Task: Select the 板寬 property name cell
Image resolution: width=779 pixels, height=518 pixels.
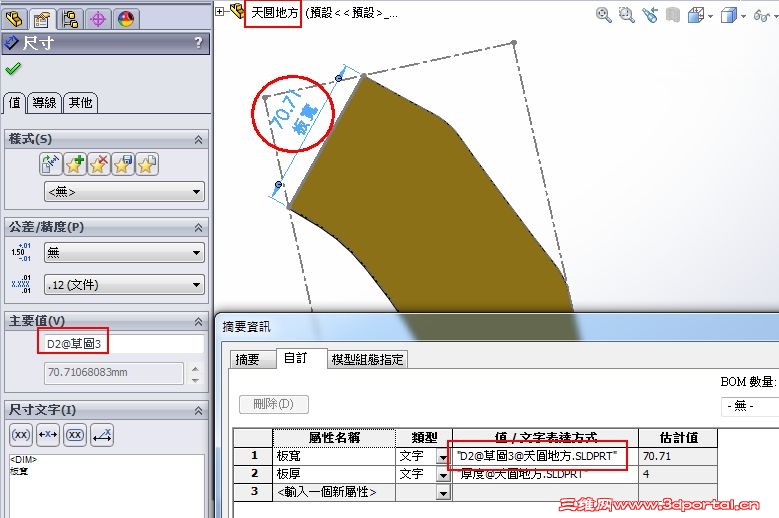Action: pyautogui.click(x=334, y=456)
